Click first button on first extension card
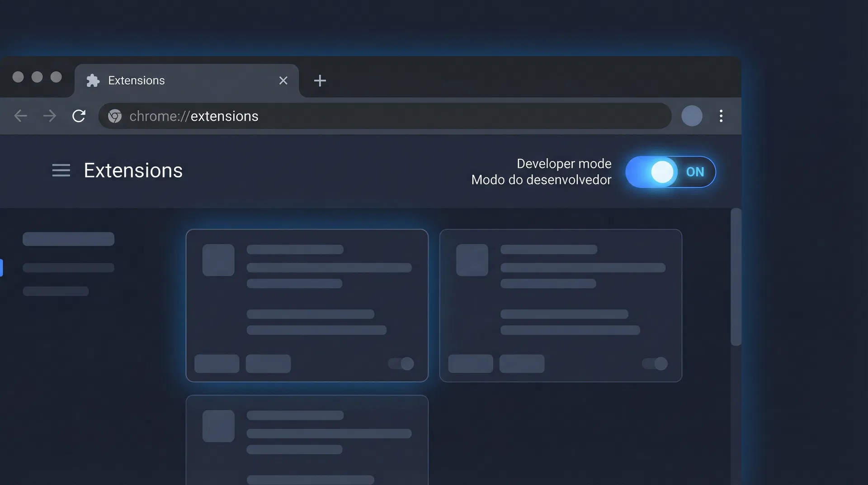868x485 pixels. click(217, 364)
